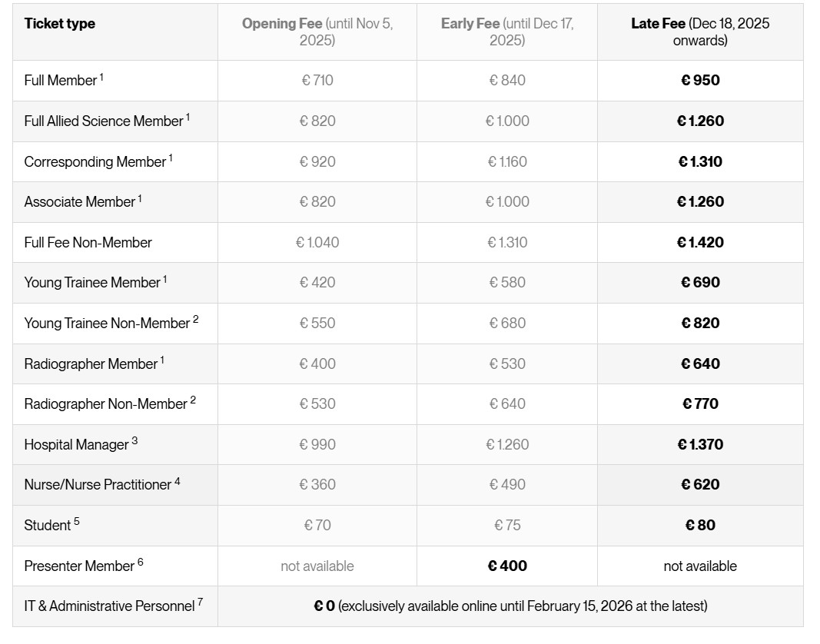
Task: Select the € 1.420 late fee cell
Action: (x=700, y=242)
